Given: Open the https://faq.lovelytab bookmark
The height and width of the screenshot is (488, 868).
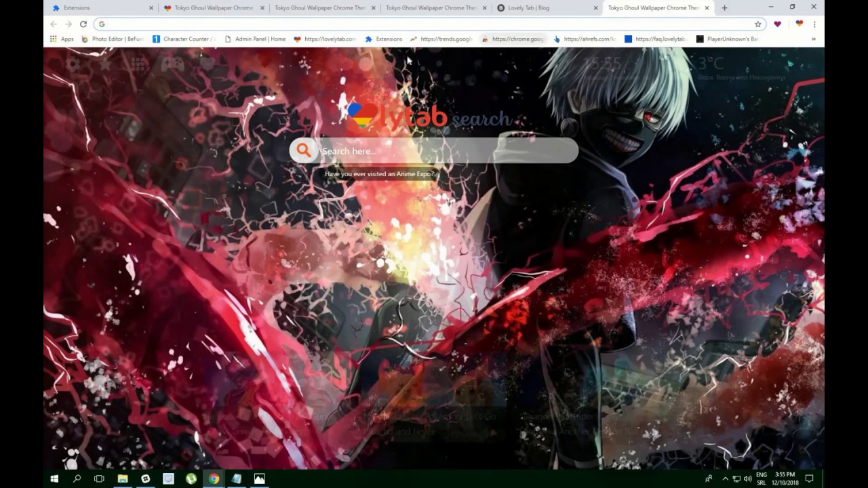Looking at the screenshot, I should [656, 39].
